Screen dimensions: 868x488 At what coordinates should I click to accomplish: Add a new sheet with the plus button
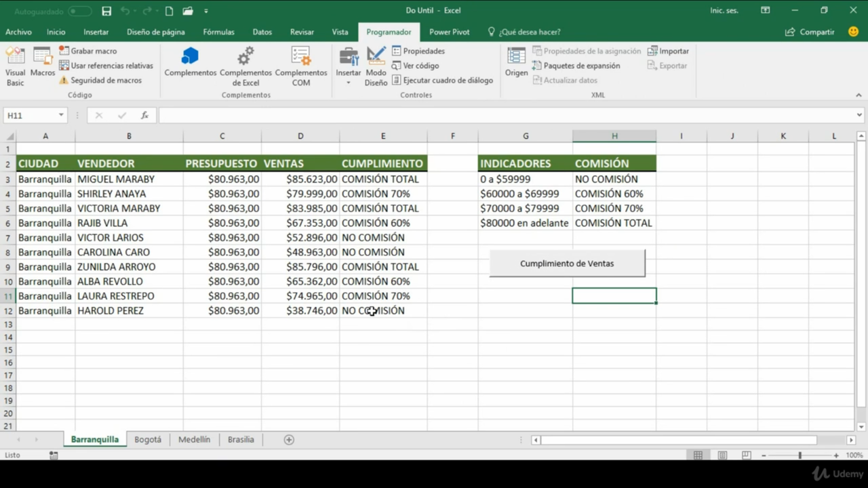click(x=289, y=440)
